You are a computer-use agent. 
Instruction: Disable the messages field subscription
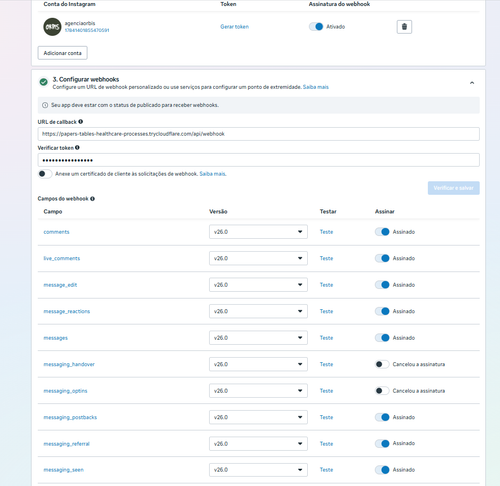[x=382, y=338]
